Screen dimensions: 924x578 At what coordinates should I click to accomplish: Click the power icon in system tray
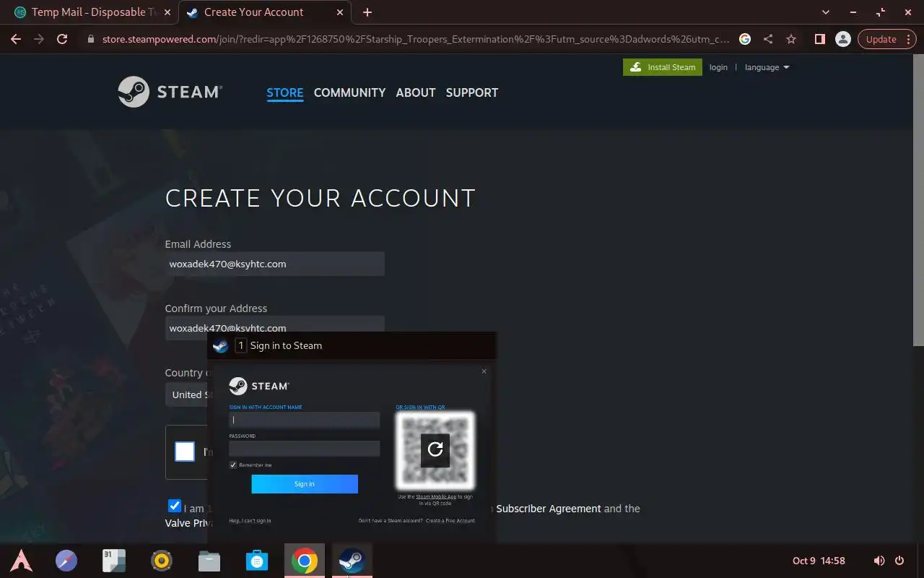point(899,561)
